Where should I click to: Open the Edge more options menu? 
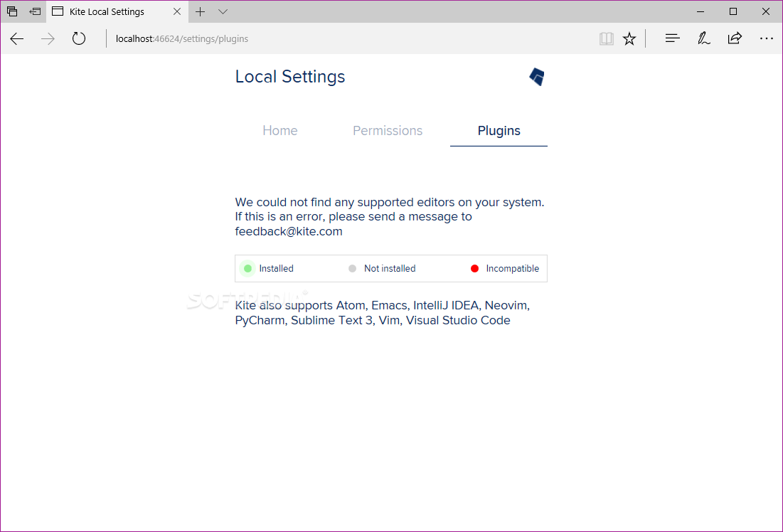click(766, 38)
